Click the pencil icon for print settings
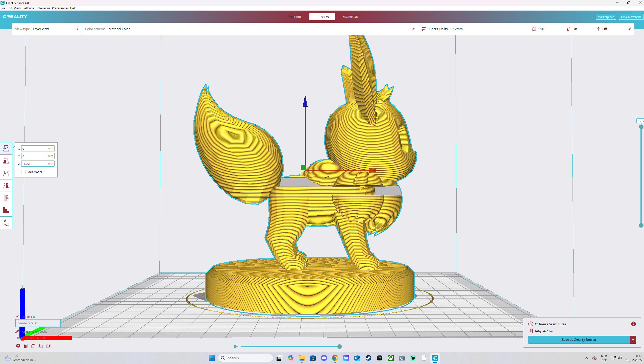Viewport: 644px width, 364px height. click(x=630, y=29)
